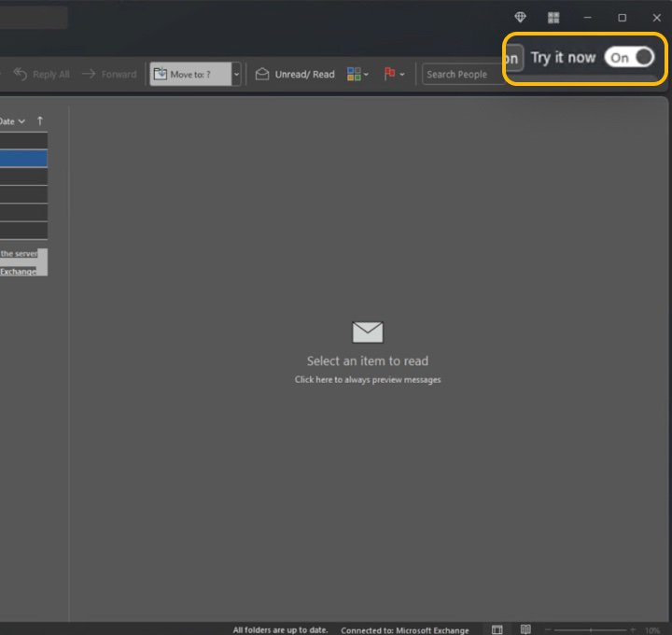
Task: Click the Unread/Read envelope icon
Action: [x=263, y=75]
